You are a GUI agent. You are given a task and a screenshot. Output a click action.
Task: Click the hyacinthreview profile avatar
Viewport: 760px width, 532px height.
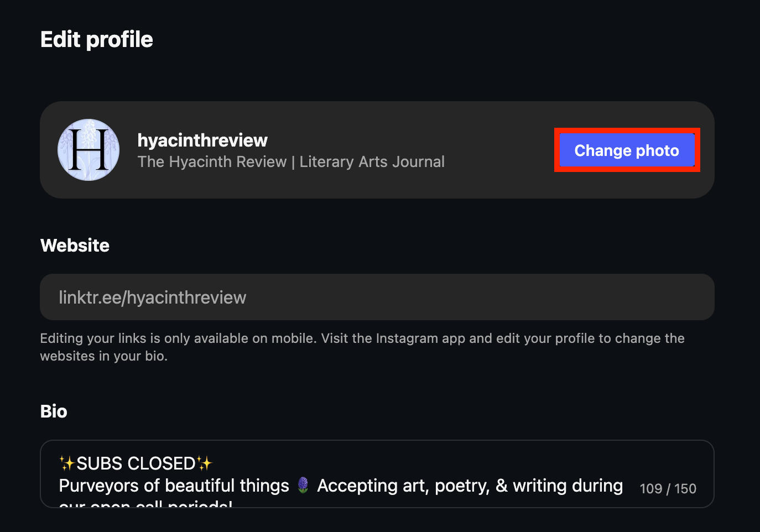(x=89, y=150)
